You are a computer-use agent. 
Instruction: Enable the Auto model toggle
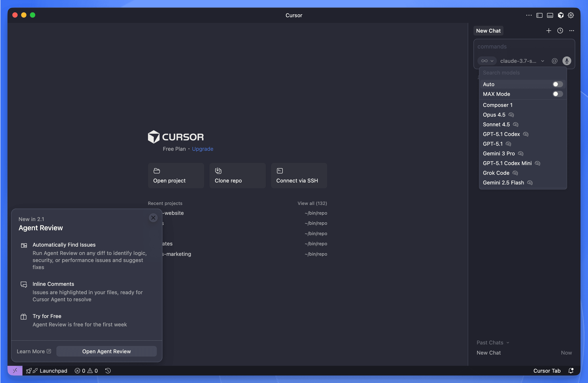557,84
